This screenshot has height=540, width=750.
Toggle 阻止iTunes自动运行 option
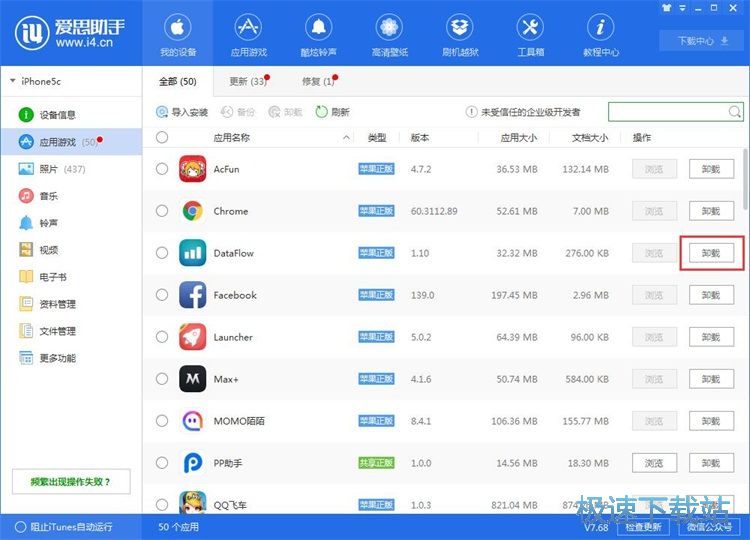[x=64, y=527]
